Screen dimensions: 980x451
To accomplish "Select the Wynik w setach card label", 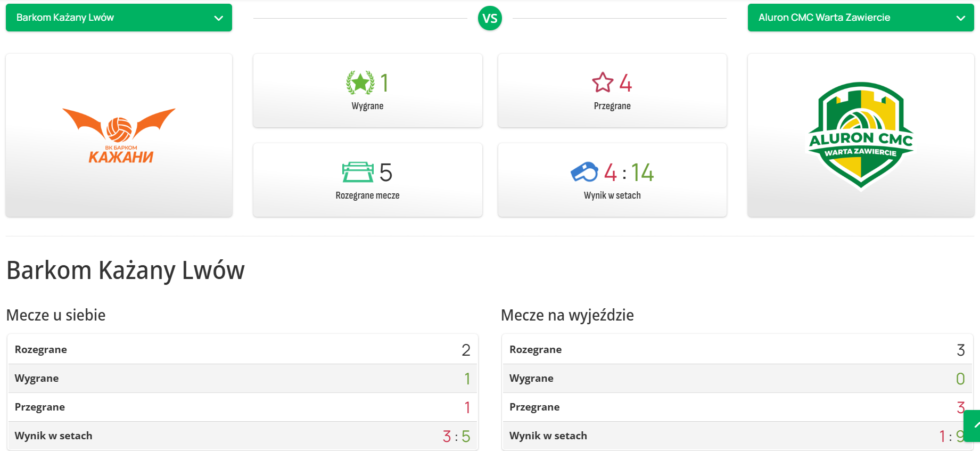I will coord(612,195).
